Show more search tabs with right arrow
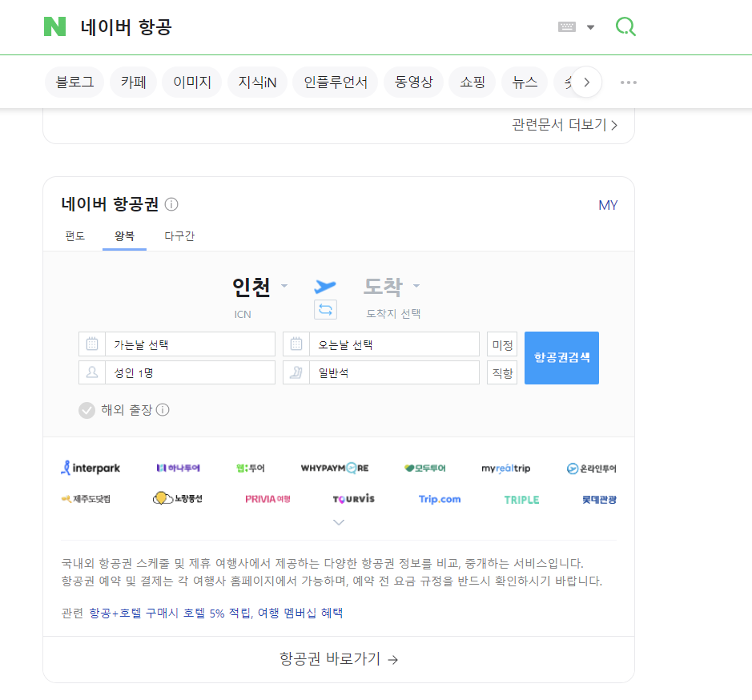 [x=586, y=82]
